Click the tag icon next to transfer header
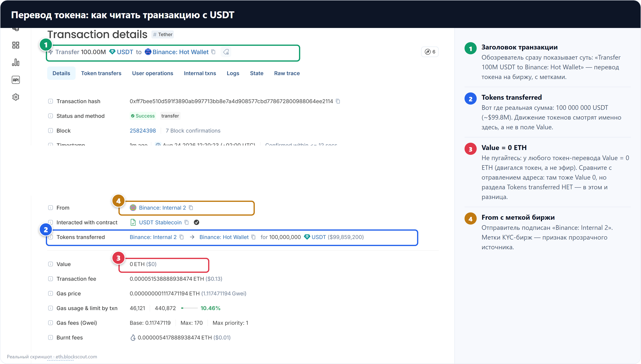 pyautogui.click(x=226, y=52)
